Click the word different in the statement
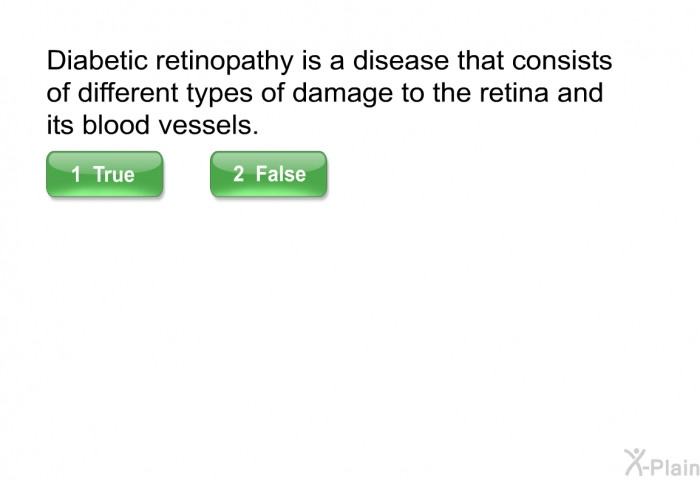The height and width of the screenshot is (480, 700). (128, 92)
